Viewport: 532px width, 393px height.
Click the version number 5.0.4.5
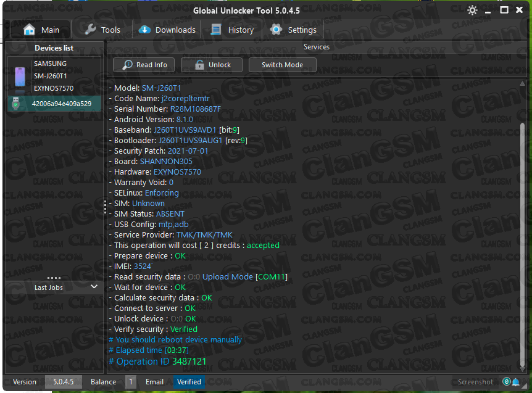pyautogui.click(x=64, y=382)
